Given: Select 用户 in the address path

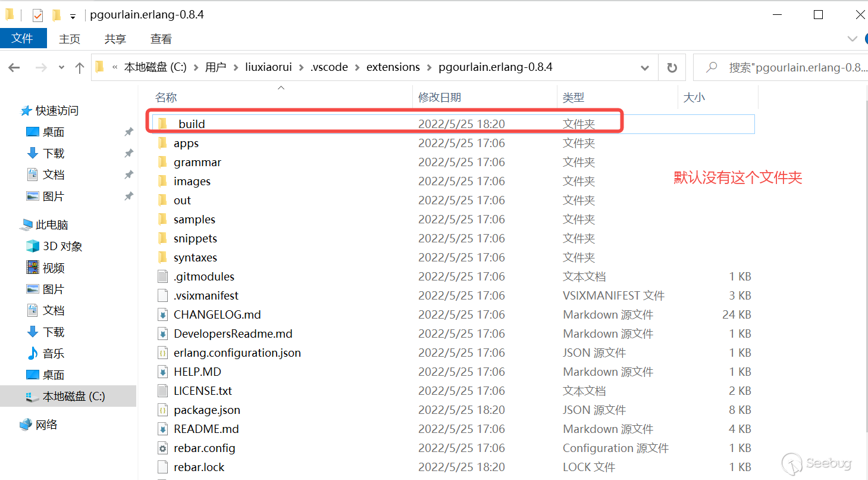Looking at the screenshot, I should pos(215,67).
